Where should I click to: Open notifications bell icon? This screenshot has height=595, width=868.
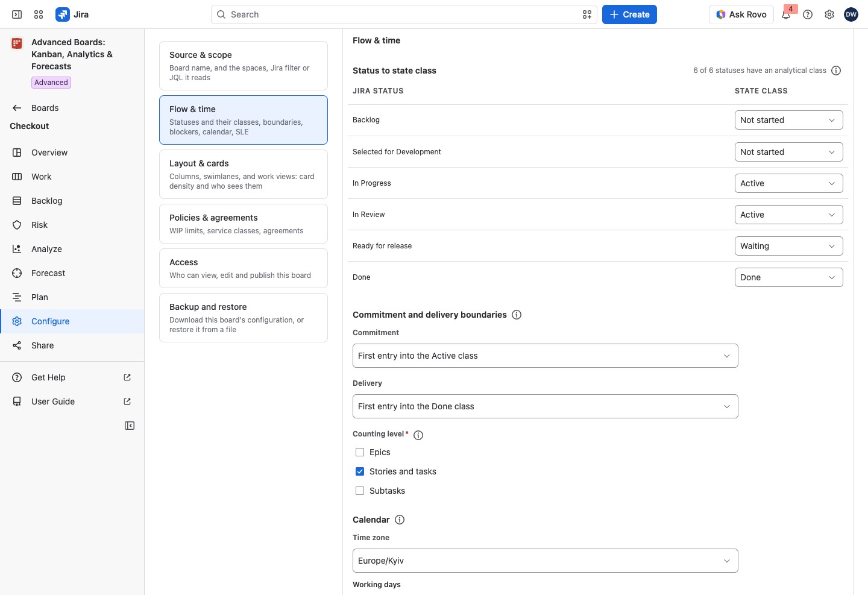786,14
